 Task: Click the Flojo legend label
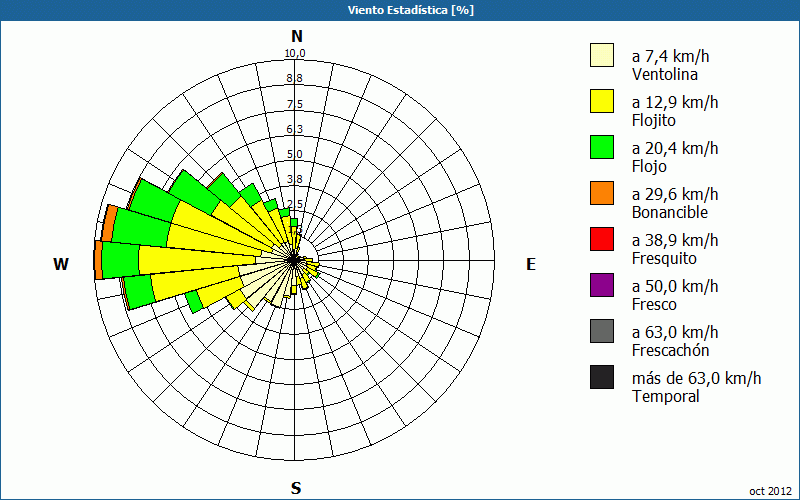click(x=649, y=166)
